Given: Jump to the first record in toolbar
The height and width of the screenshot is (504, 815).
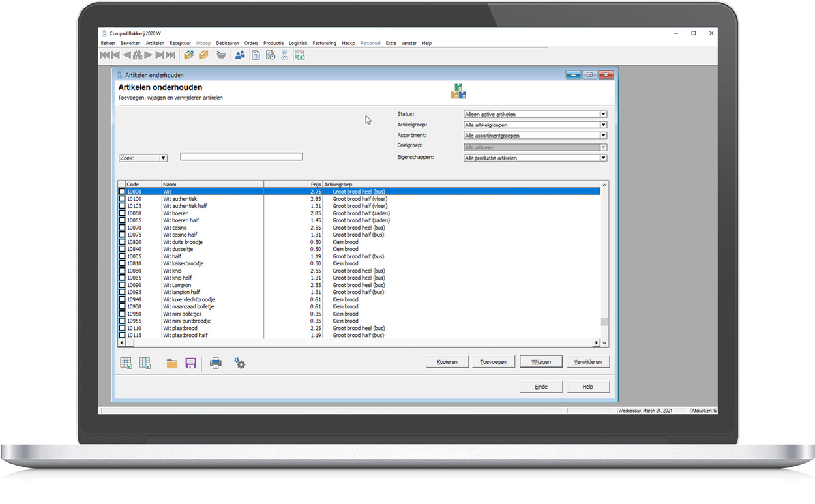Looking at the screenshot, I should [104, 55].
